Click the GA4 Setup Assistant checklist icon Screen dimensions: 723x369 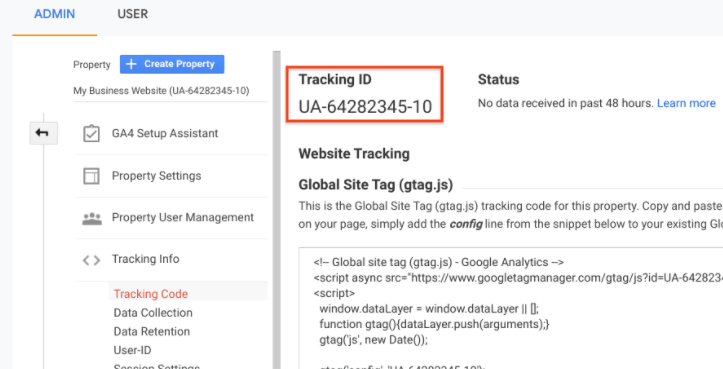click(91, 134)
